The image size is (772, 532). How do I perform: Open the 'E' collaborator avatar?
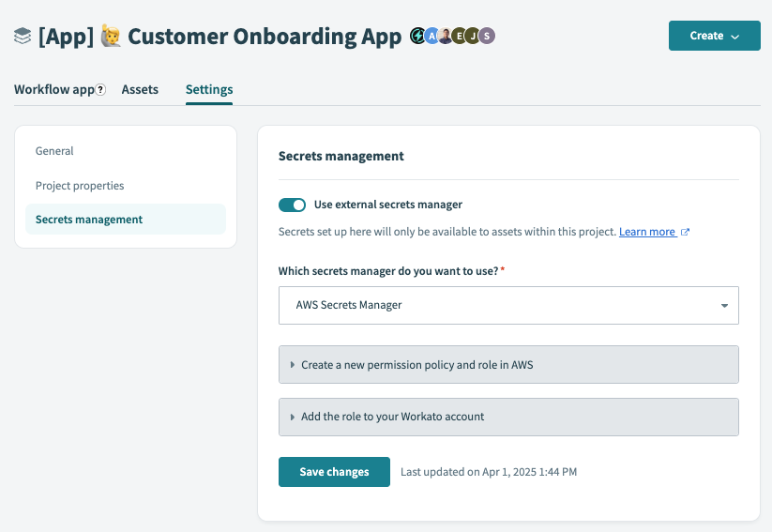[460, 36]
